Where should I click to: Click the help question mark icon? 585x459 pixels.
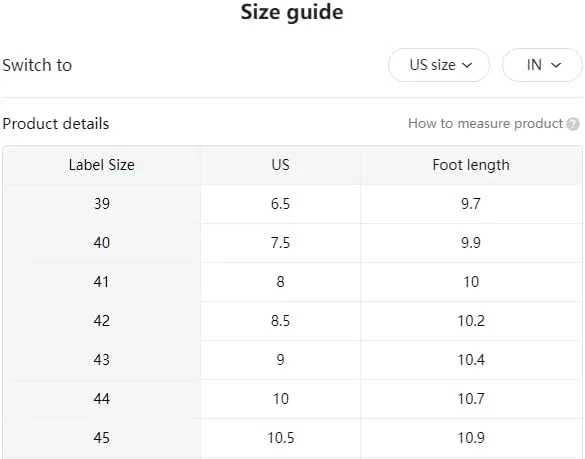coord(573,124)
